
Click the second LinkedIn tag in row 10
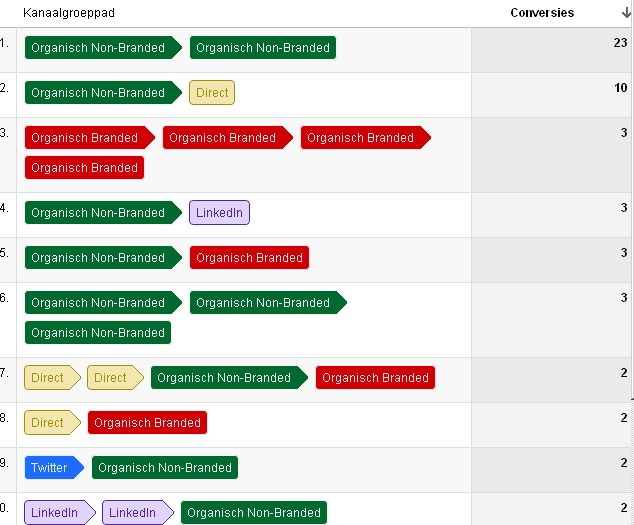tap(135, 513)
